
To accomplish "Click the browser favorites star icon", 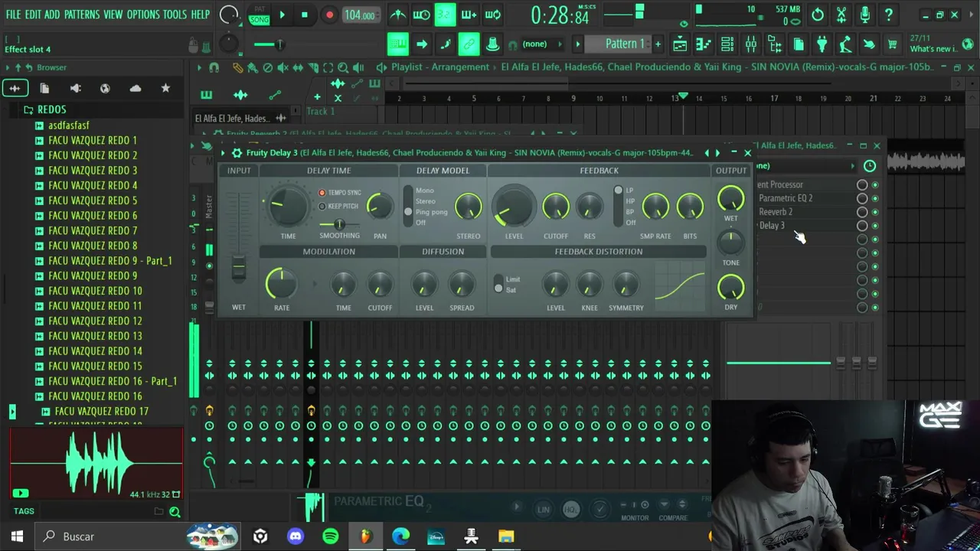I will [165, 88].
